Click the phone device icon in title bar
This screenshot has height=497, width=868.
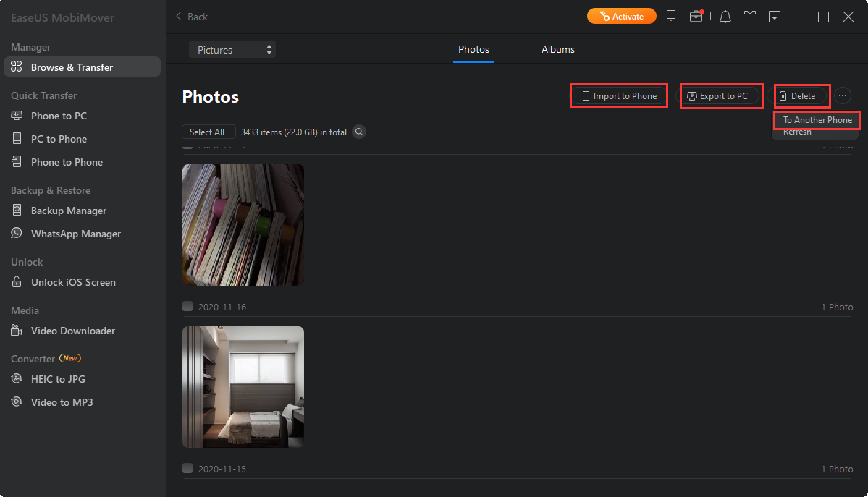(x=671, y=17)
